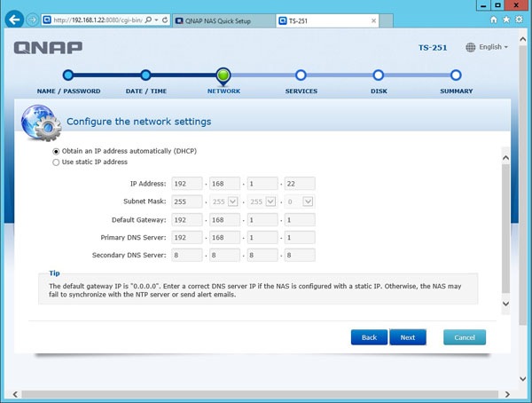Click horizontal scrollbar left arrow
Viewport: 532px width, 403px height.
pos(15,394)
